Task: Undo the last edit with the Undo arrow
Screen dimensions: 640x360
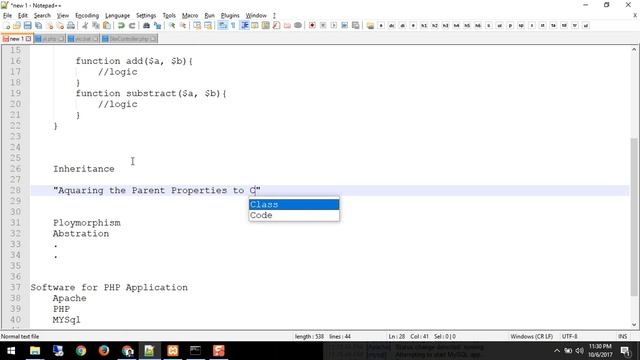Action: 121,26
